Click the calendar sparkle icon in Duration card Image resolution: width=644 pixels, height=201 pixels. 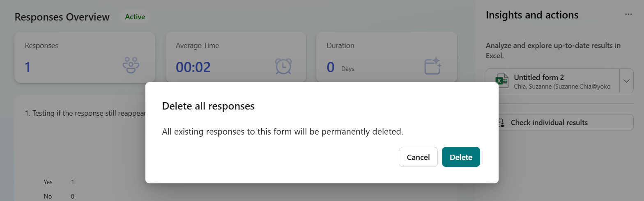point(433,66)
